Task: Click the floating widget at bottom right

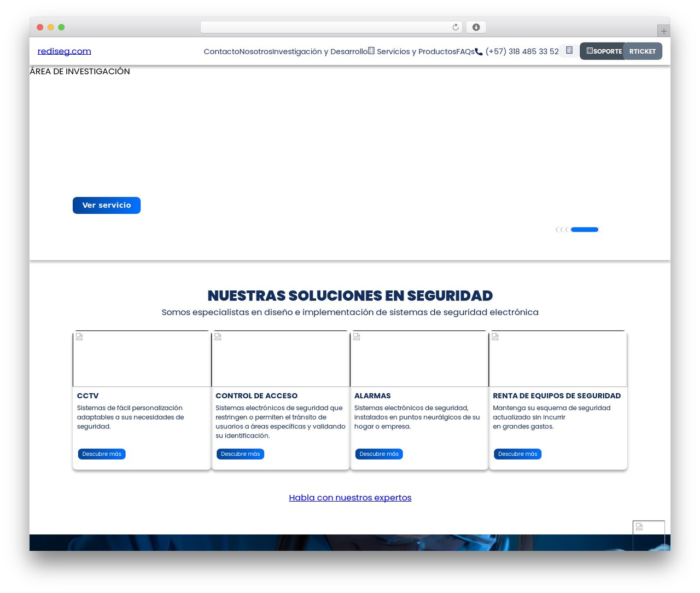Action: pyautogui.click(x=649, y=536)
